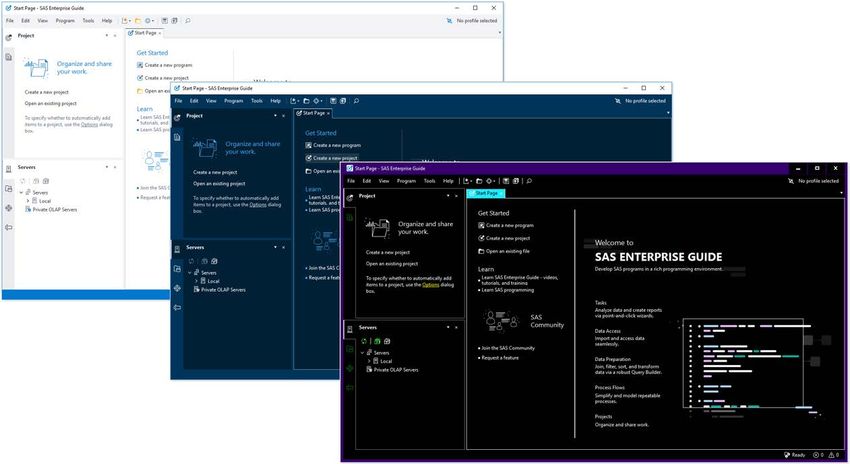Click Create a new project in black window Project pane
The image size is (850, 464).
click(388, 253)
